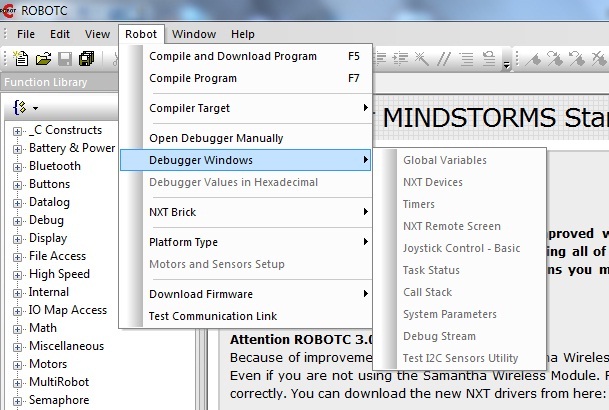Click the Function Library panel title bar
This screenshot has width=609, height=410.
(59, 82)
